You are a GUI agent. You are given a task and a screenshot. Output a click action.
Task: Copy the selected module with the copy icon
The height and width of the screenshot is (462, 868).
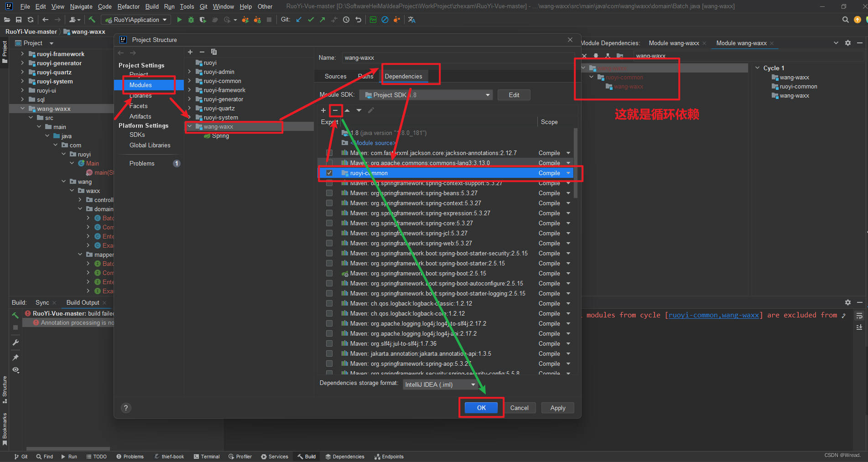click(x=214, y=52)
